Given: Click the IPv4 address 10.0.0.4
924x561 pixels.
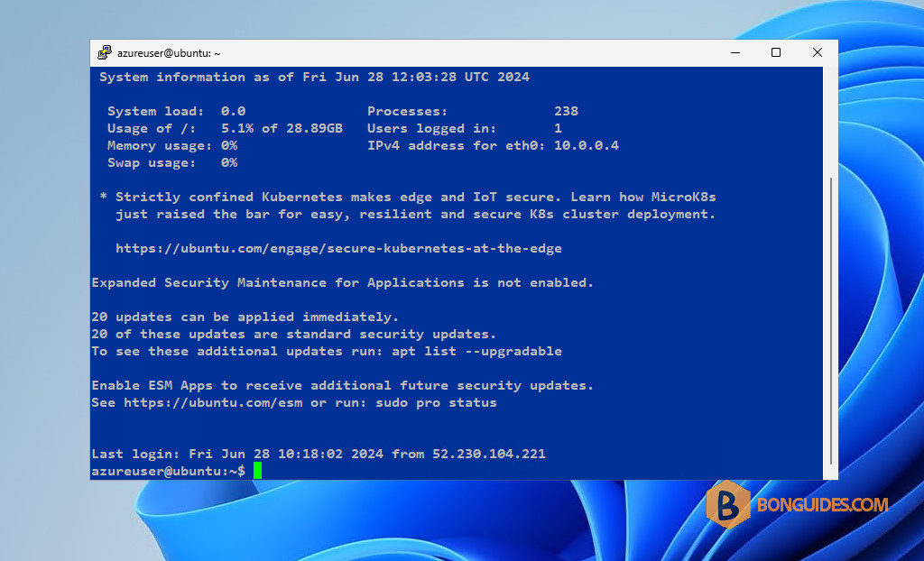Looking at the screenshot, I should [x=587, y=145].
